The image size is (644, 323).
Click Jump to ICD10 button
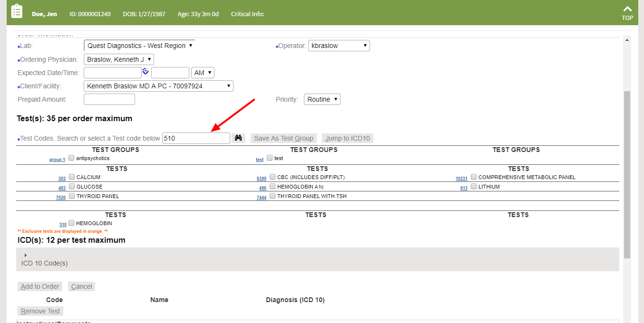[348, 138]
